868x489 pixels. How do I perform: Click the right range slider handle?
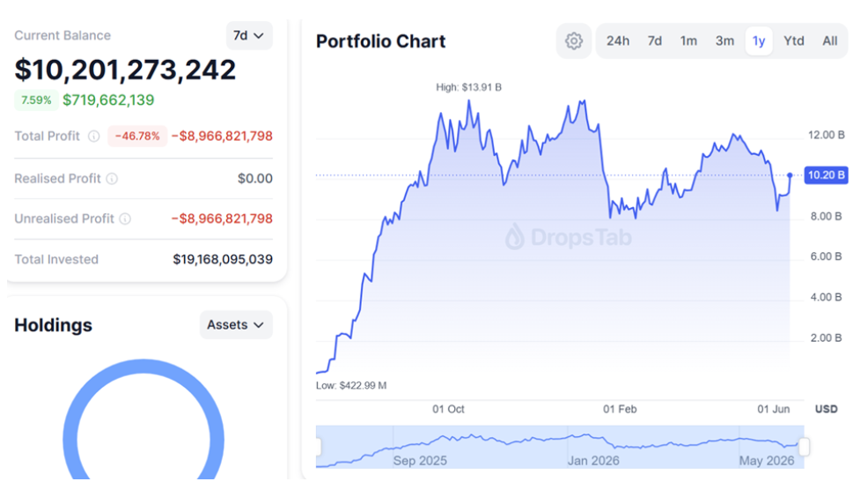805,447
